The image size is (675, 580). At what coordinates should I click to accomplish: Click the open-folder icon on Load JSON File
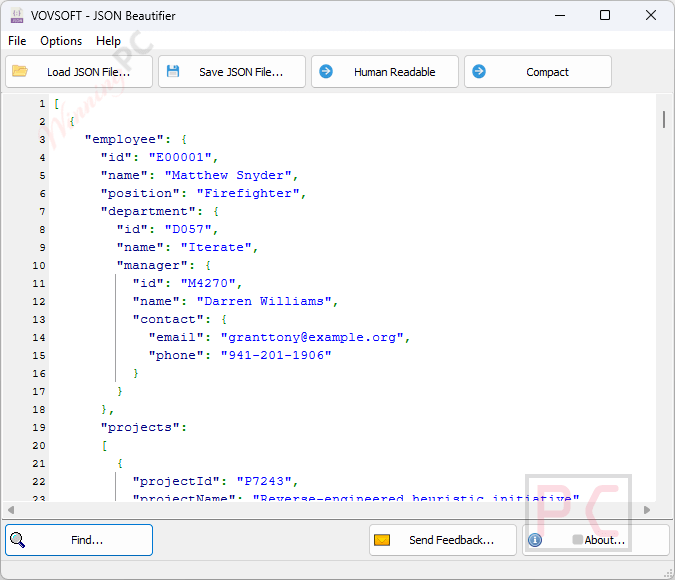19,71
